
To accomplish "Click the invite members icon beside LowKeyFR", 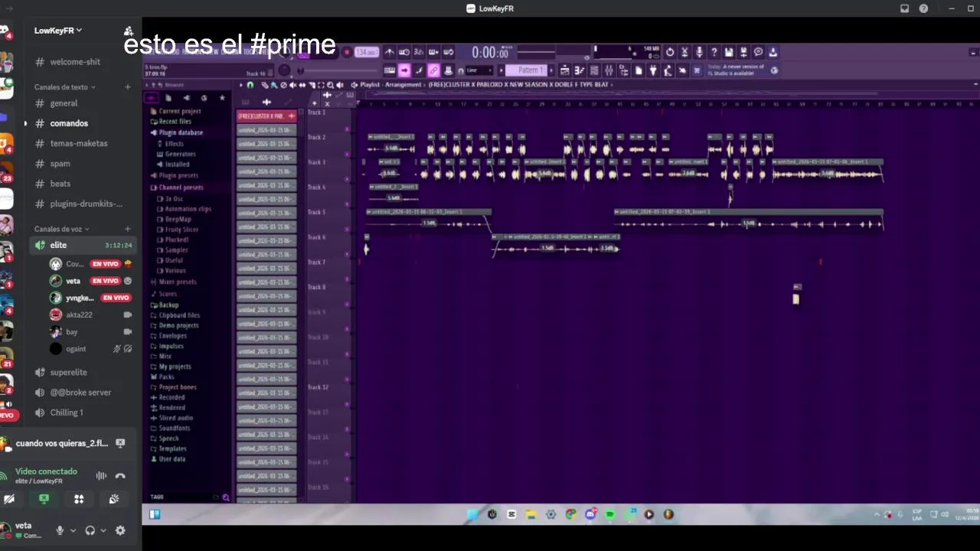I will 129,31.
